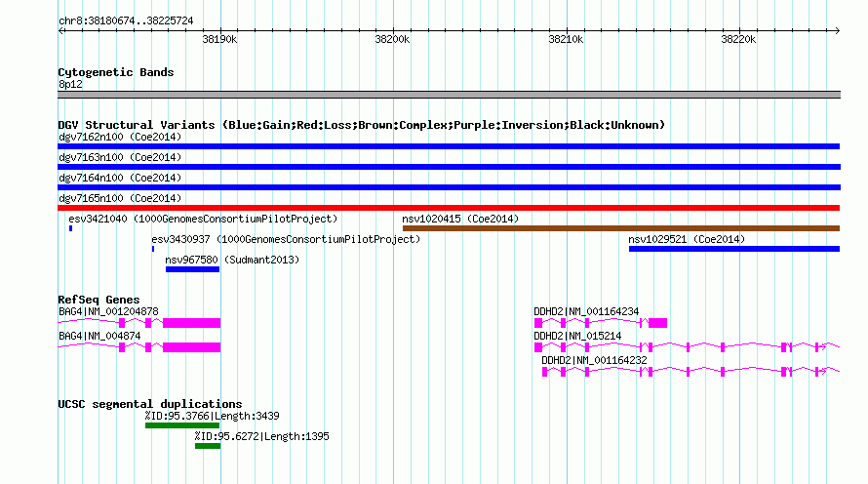
Task: Click the %ID:95.3766|Length:3439 label
Action: tap(212, 416)
